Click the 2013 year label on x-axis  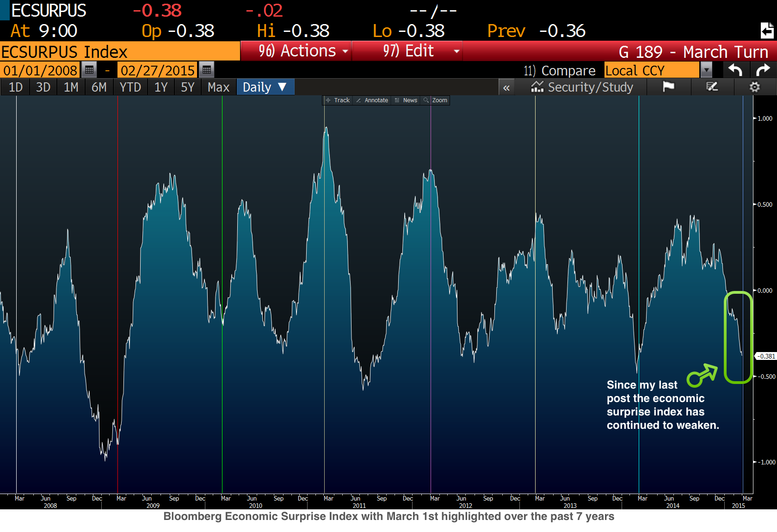pos(570,506)
